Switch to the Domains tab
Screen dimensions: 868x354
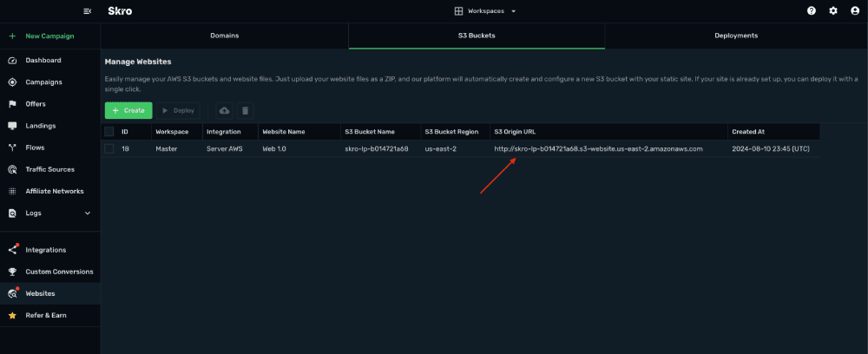pyautogui.click(x=224, y=36)
